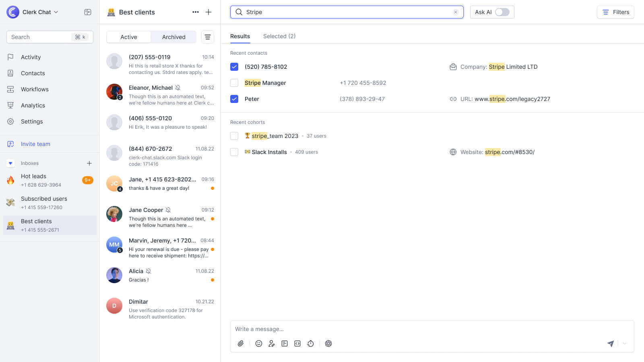Select the Hot leads inbox
Viewport: 644px width, 362px height.
point(50,180)
